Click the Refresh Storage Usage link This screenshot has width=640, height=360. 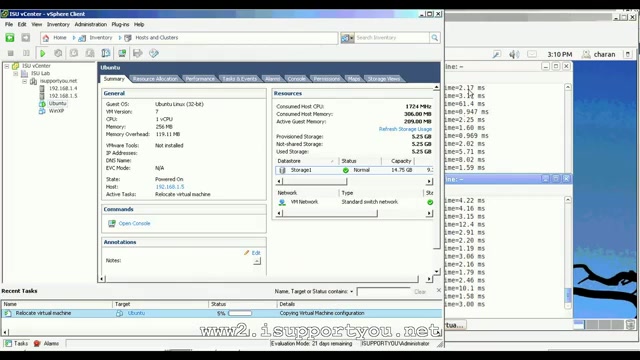[x=405, y=129]
